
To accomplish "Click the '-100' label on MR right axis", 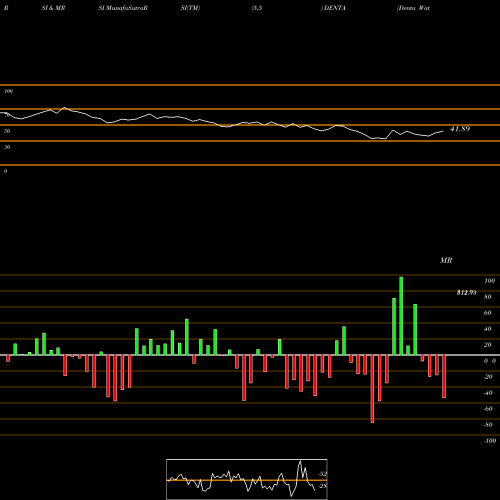I will click(x=490, y=441).
